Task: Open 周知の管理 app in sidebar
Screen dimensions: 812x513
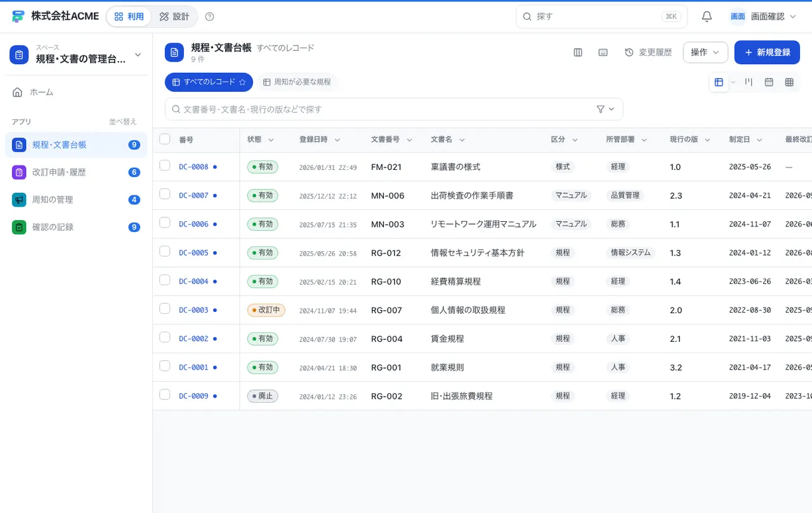Action: (76, 199)
